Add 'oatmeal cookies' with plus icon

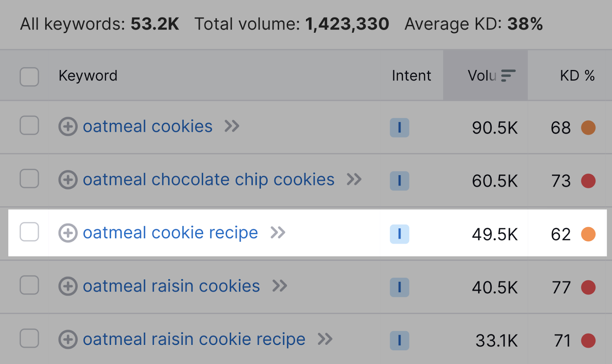[68, 127]
